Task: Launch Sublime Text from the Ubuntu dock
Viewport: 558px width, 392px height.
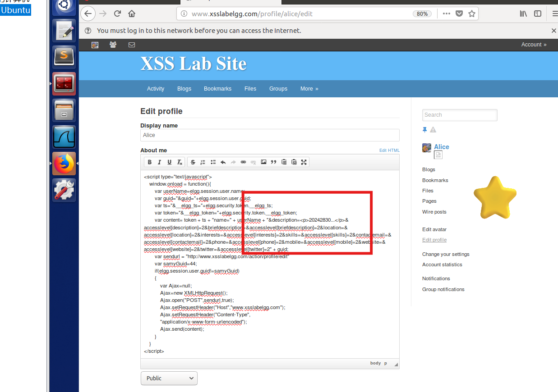Action: (64, 57)
